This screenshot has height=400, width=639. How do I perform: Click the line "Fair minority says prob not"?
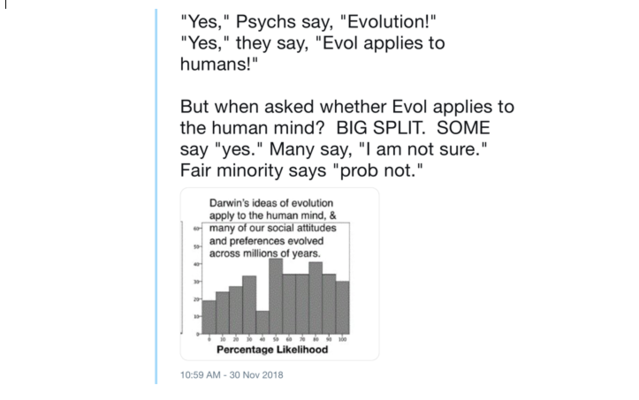(302, 170)
